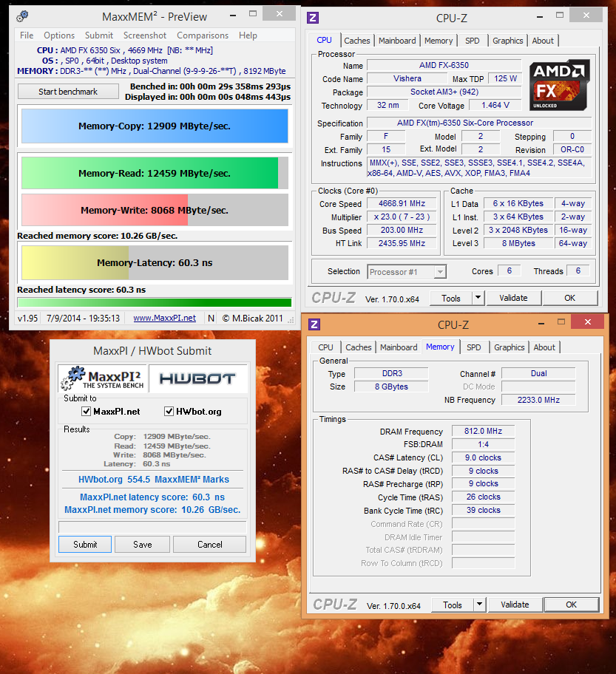Screen dimensions: 616x674
Task: Click the AMD FX Unlocked logo
Action: pyautogui.click(x=559, y=86)
